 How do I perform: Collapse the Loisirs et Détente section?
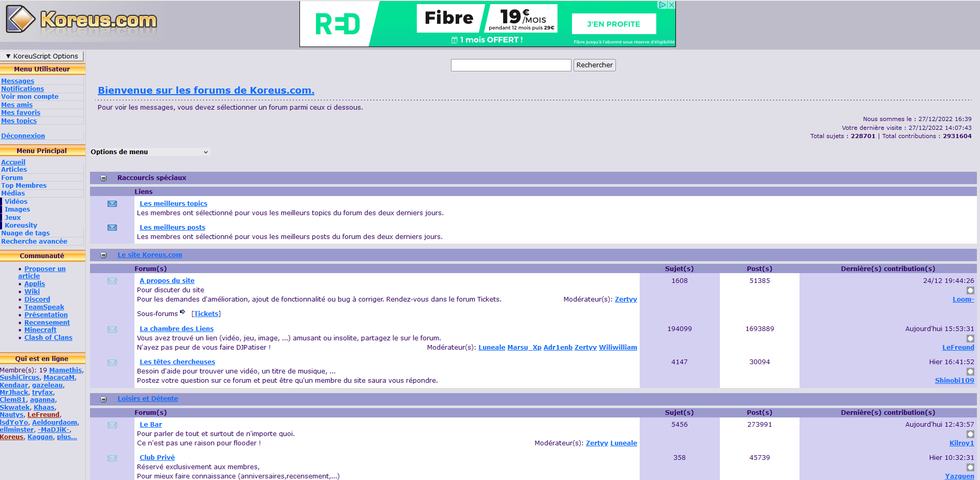tap(103, 399)
